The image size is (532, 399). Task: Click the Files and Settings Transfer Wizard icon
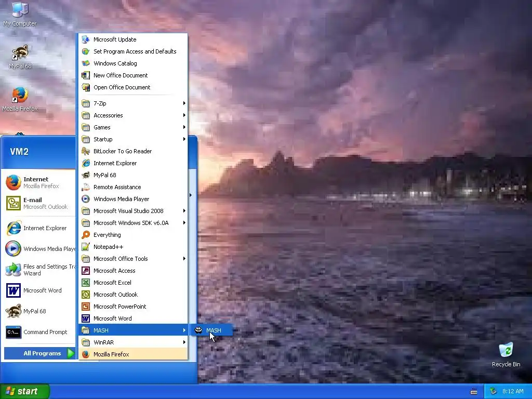pos(13,270)
